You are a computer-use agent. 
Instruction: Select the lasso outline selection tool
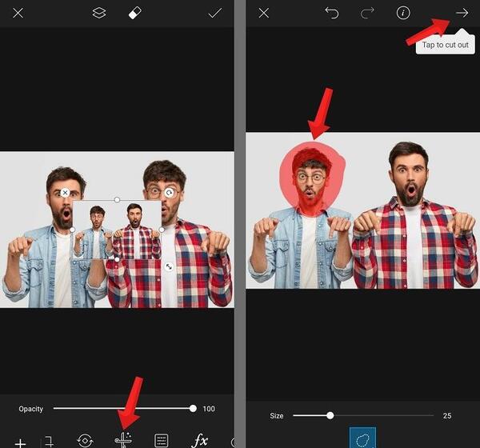362,438
